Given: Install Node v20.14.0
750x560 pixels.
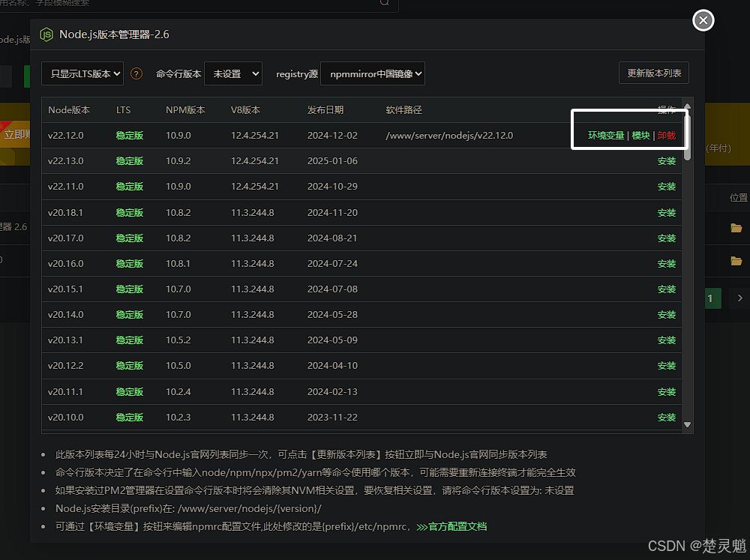Looking at the screenshot, I should pyautogui.click(x=666, y=315).
